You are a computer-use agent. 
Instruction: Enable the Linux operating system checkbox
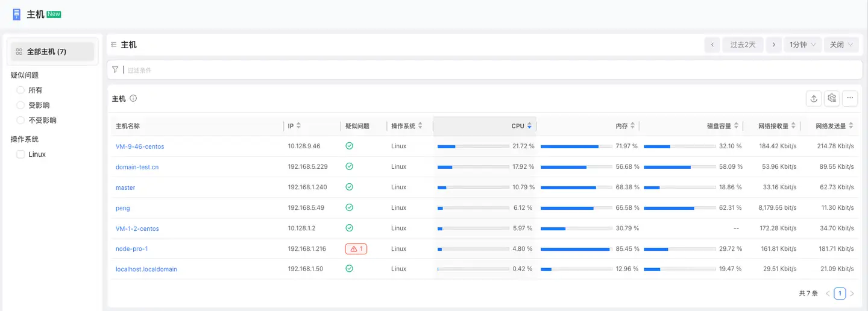20,154
